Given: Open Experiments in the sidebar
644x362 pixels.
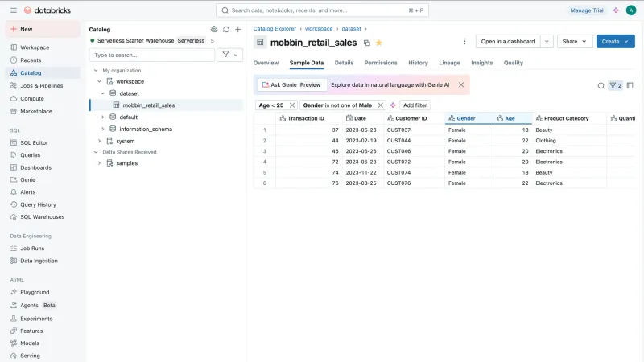Looking at the screenshot, I should [x=43, y=319].
